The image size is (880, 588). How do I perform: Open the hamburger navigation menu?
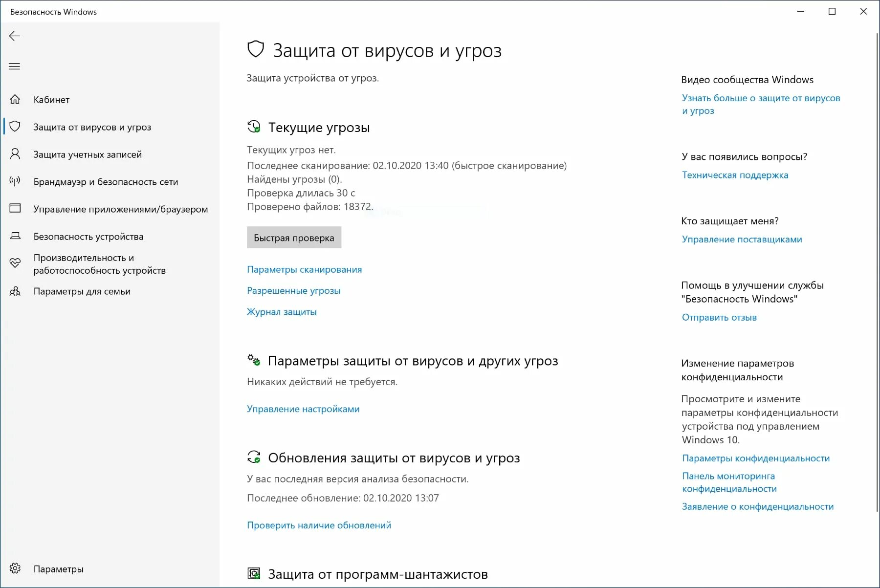pyautogui.click(x=15, y=66)
